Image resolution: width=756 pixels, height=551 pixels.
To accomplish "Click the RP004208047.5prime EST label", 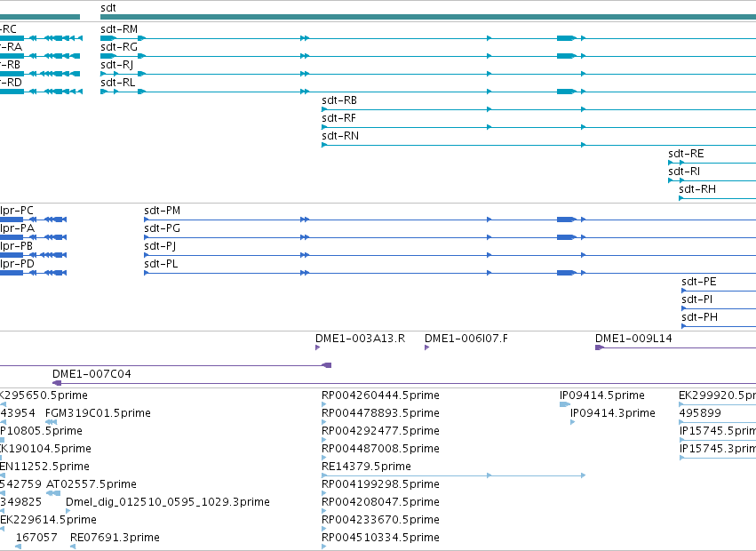I will (x=380, y=502).
